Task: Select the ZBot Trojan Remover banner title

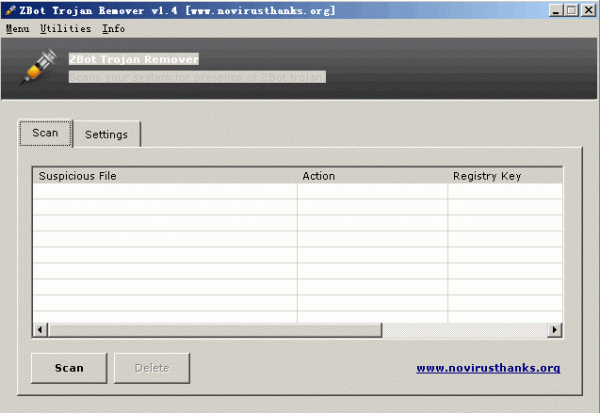Action: 134,59
